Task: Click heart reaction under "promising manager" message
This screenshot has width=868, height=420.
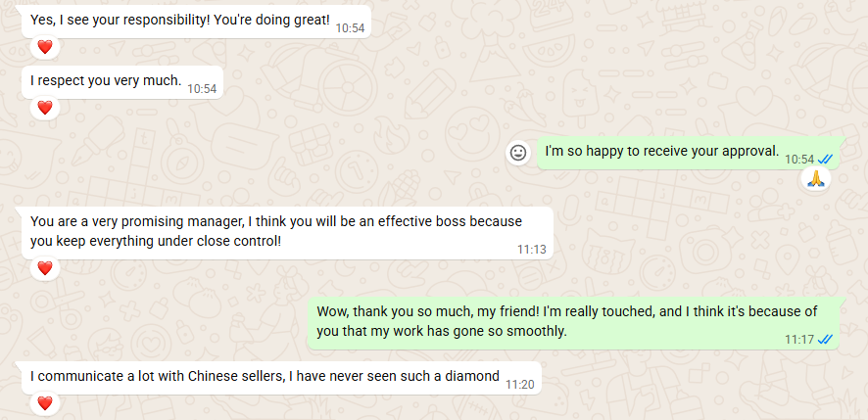Action: 44,267
